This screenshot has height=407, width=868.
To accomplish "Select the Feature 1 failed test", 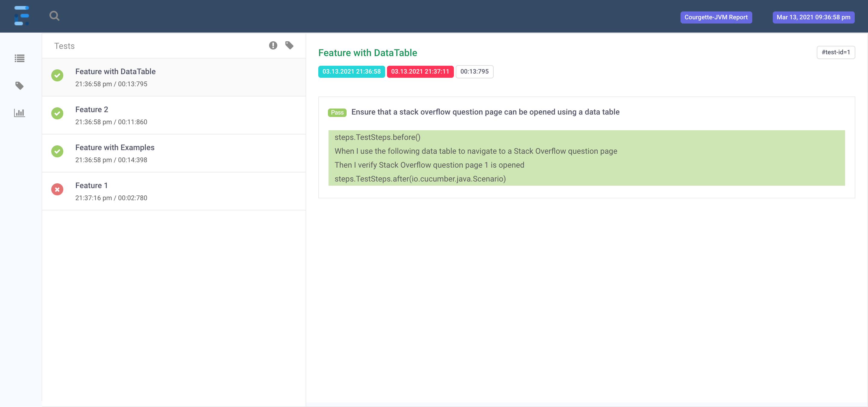I will (x=91, y=185).
